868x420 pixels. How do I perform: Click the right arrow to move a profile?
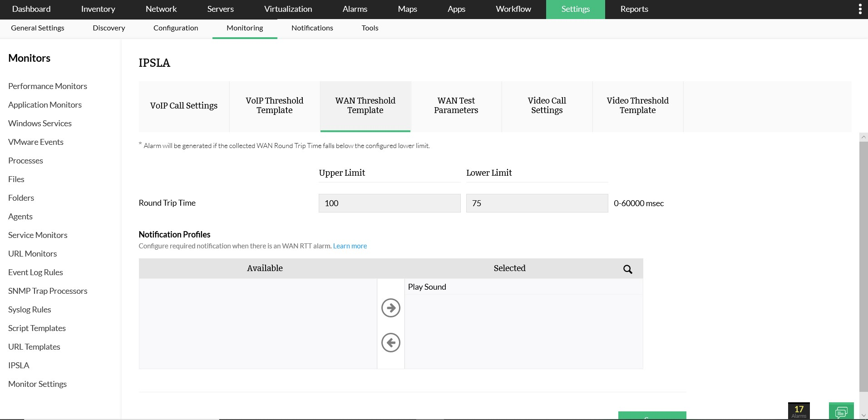pyautogui.click(x=390, y=307)
